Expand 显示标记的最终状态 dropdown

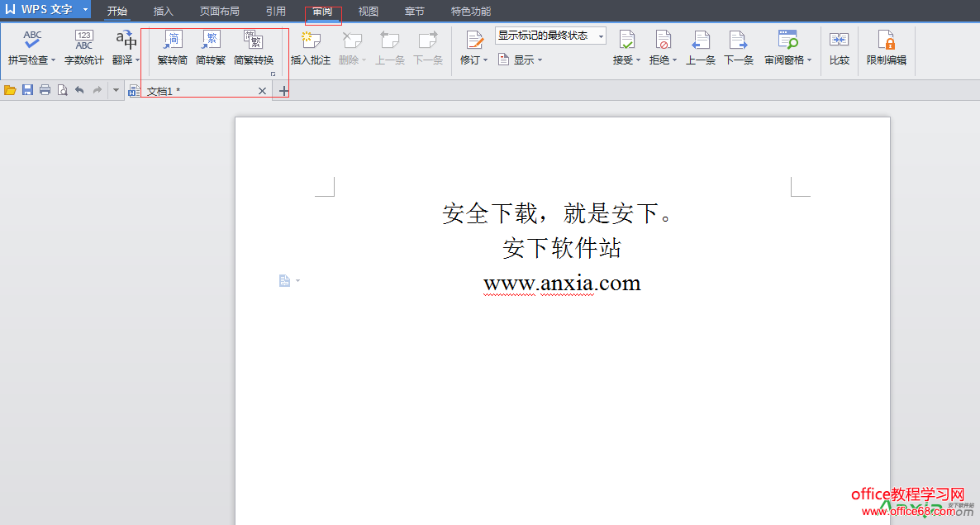pyautogui.click(x=600, y=36)
